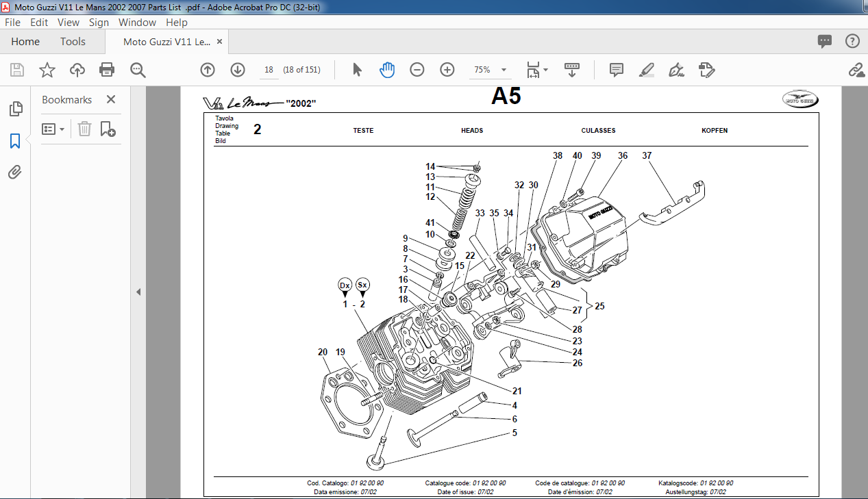Click the share link icon
This screenshot has height=499, width=868.
(x=856, y=70)
